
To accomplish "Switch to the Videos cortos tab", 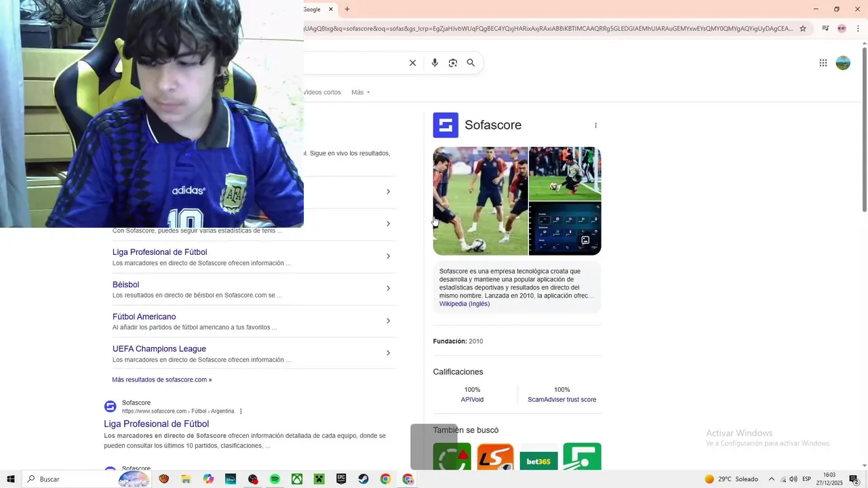I will [x=322, y=92].
